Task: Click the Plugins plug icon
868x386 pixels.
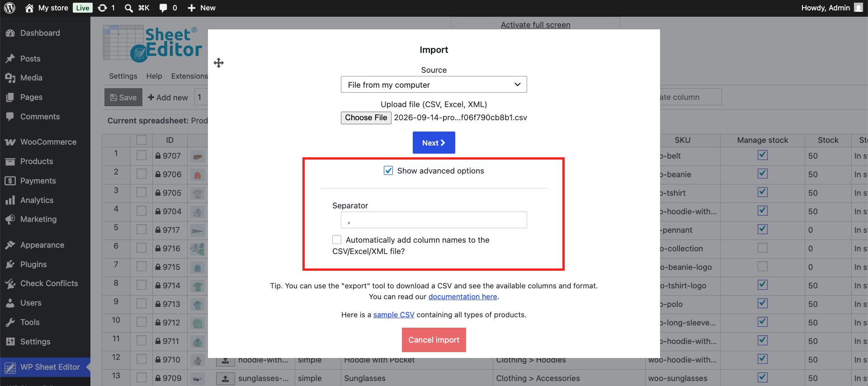Action: tap(10, 264)
